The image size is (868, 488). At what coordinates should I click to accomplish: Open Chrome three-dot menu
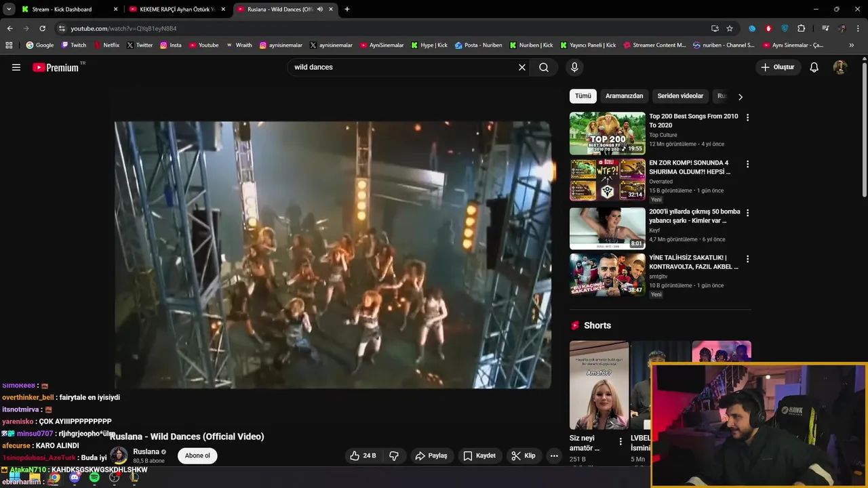click(x=859, y=28)
